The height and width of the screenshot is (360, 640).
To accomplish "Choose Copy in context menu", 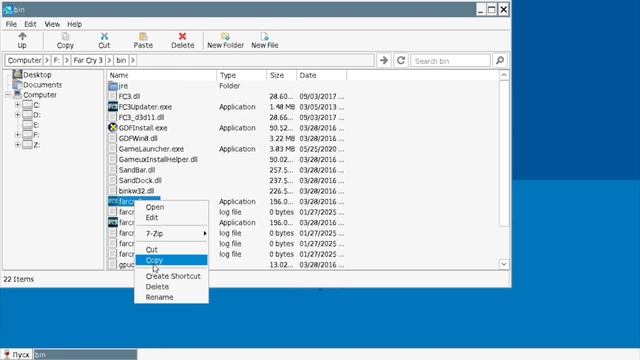I will click(x=171, y=260).
